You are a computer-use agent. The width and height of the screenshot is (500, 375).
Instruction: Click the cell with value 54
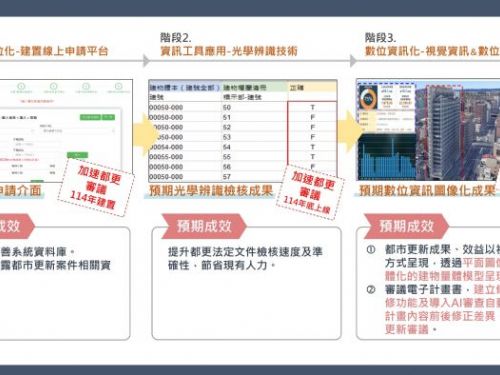click(227, 147)
